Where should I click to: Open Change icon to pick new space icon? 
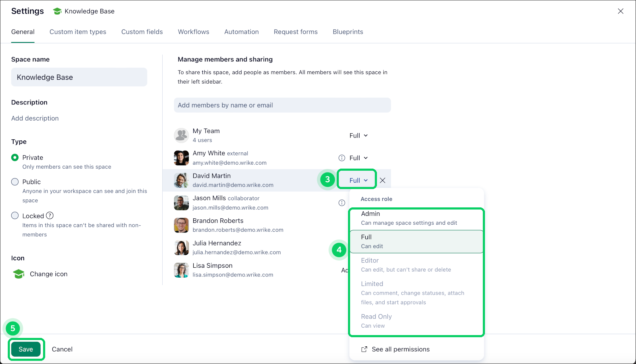(x=48, y=274)
